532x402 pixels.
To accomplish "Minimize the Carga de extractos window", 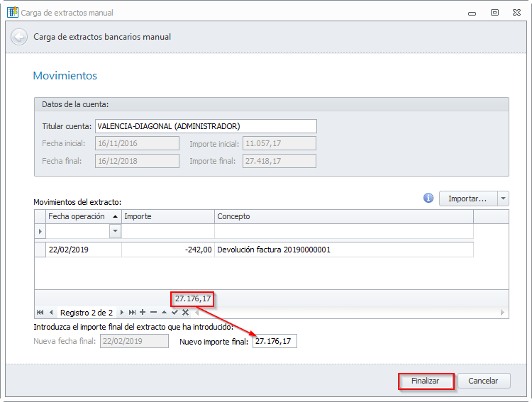I will [472, 13].
